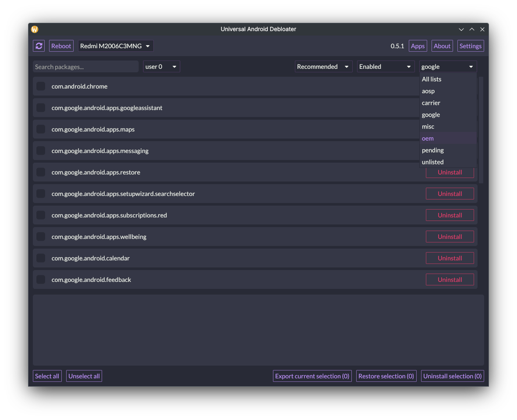Choose the oem list option
Screen dimensions: 517x420
point(448,139)
